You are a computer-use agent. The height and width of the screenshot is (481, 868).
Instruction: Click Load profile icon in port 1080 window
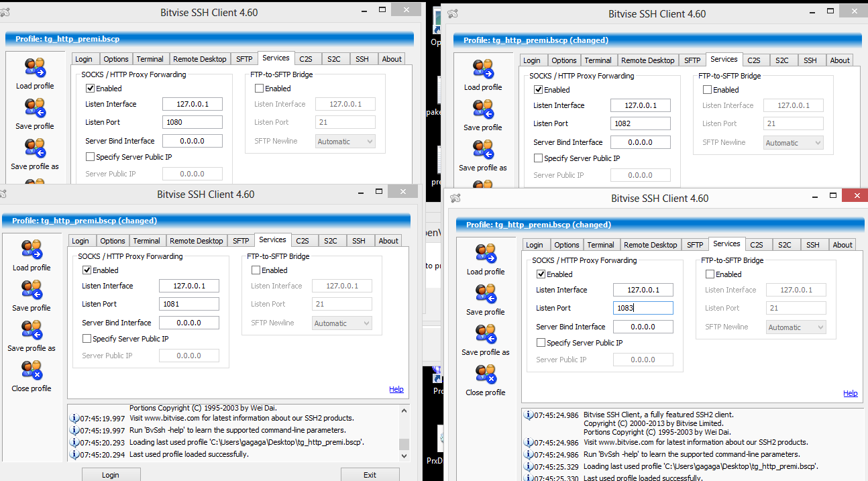(35, 68)
